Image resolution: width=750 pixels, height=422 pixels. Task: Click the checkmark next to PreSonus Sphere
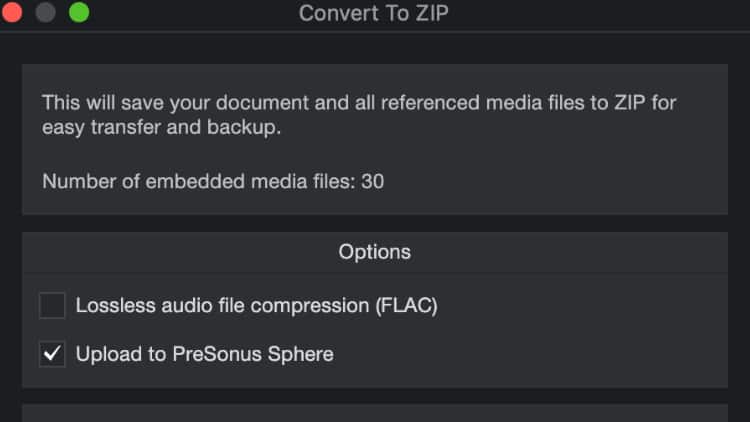coord(52,354)
